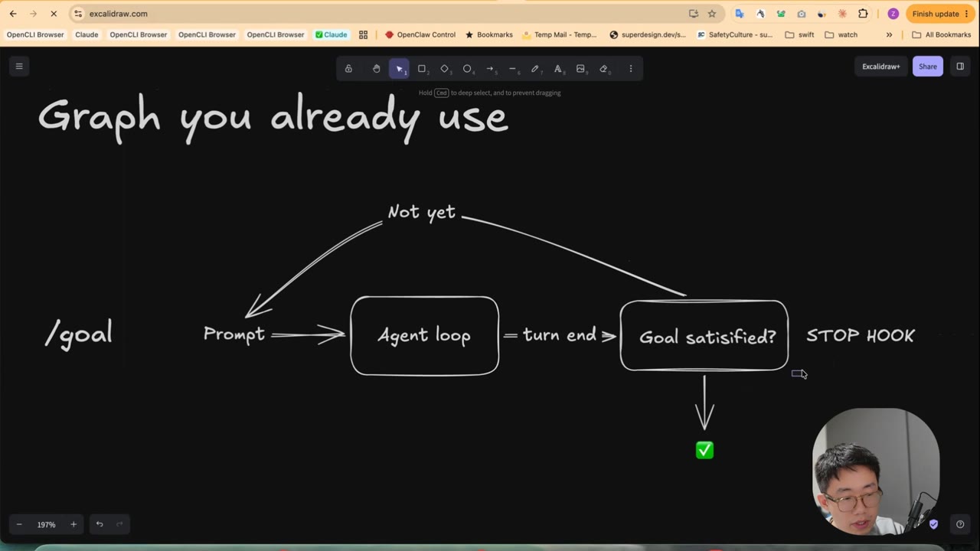Image resolution: width=980 pixels, height=551 pixels.
Task: Expand the swift bookmarks folder
Action: (799, 34)
